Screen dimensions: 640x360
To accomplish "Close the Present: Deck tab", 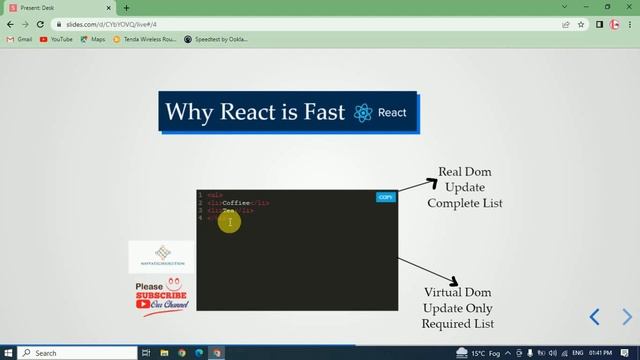I will tap(109, 8).
